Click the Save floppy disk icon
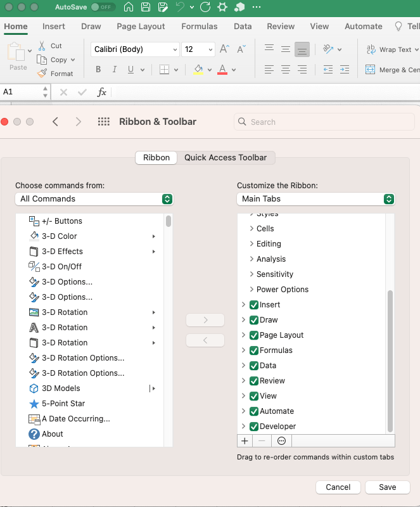The height and width of the screenshot is (507, 420). point(146,7)
